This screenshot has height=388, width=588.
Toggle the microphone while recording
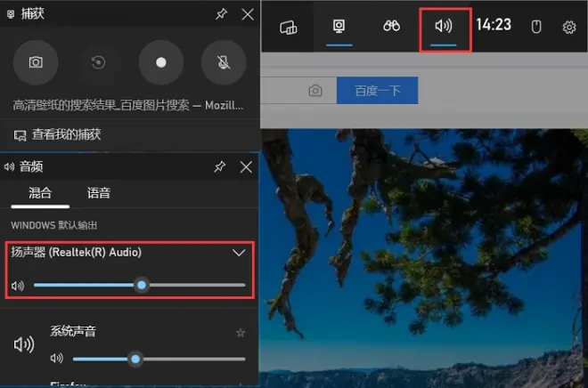[224, 62]
